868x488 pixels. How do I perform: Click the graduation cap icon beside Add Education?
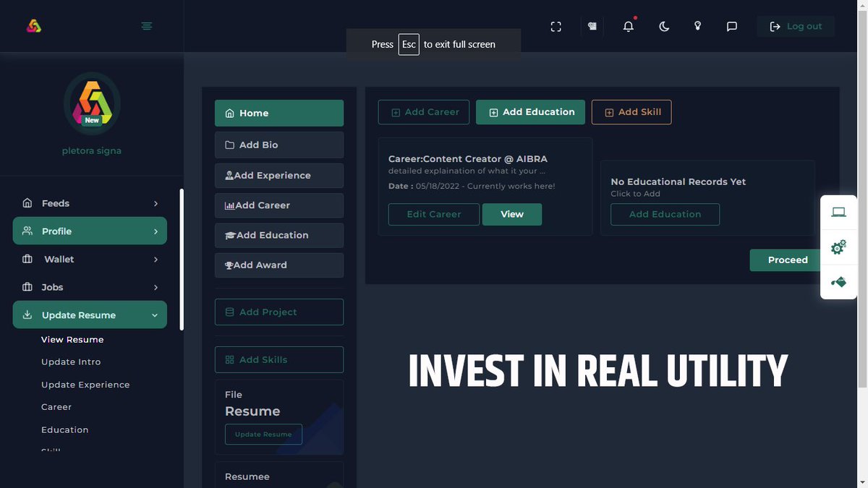230,235
